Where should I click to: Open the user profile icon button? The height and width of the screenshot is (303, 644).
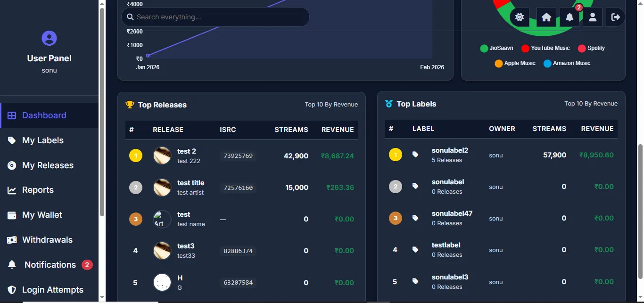pyautogui.click(x=593, y=17)
